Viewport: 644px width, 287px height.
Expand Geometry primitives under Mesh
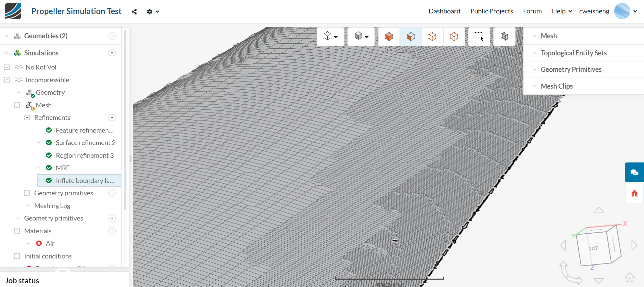pyautogui.click(x=27, y=193)
